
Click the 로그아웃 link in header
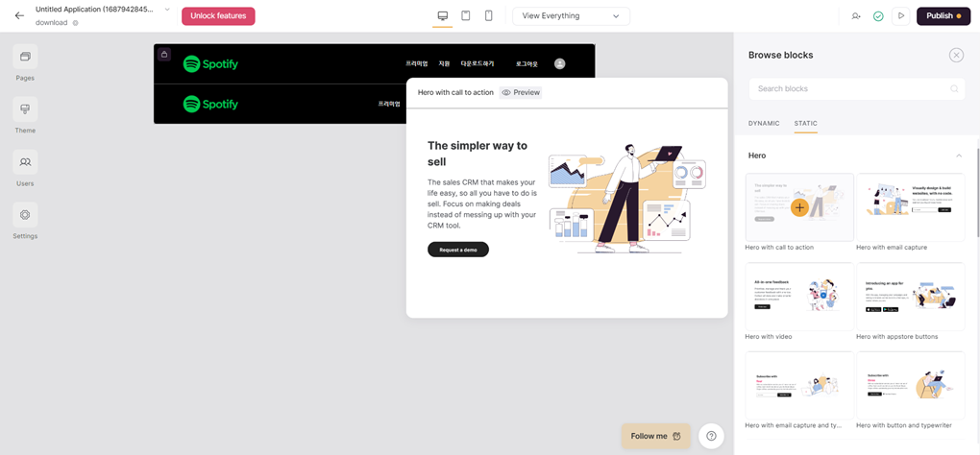[527, 63]
